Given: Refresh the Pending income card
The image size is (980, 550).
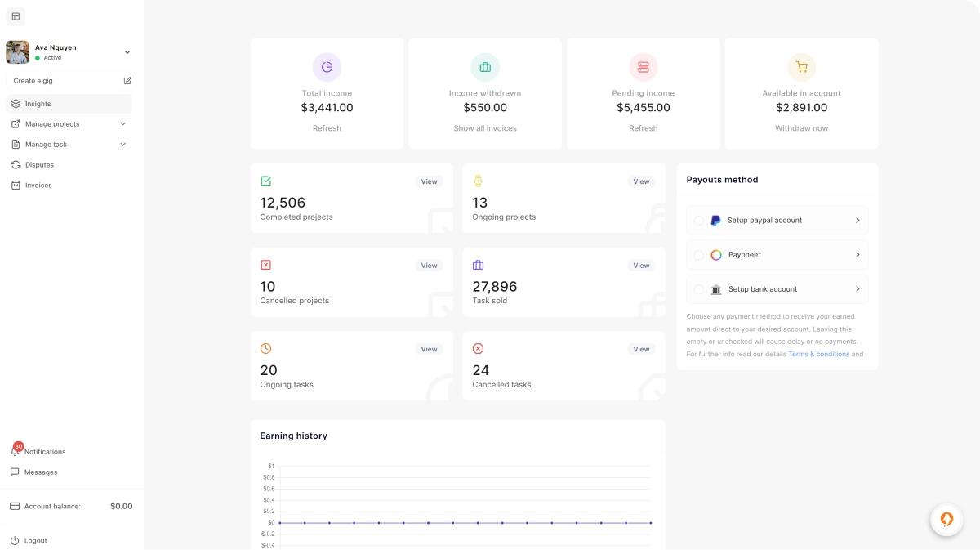Looking at the screenshot, I should click(x=644, y=128).
